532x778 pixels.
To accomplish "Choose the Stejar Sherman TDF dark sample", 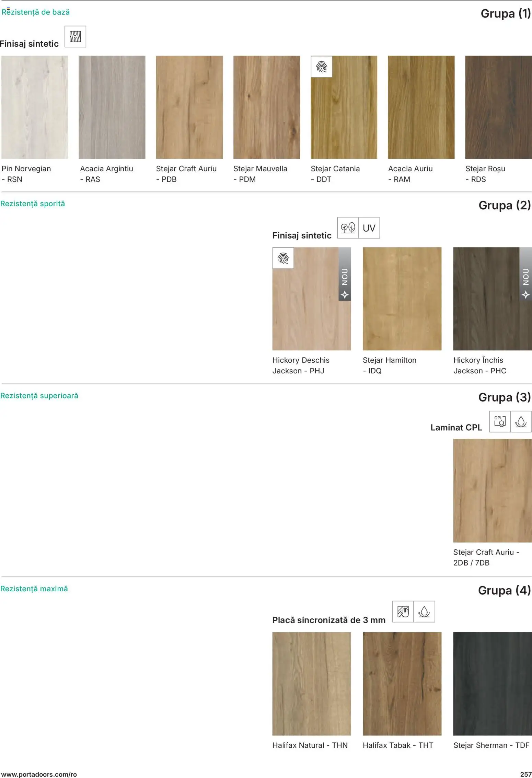I will click(x=492, y=683).
